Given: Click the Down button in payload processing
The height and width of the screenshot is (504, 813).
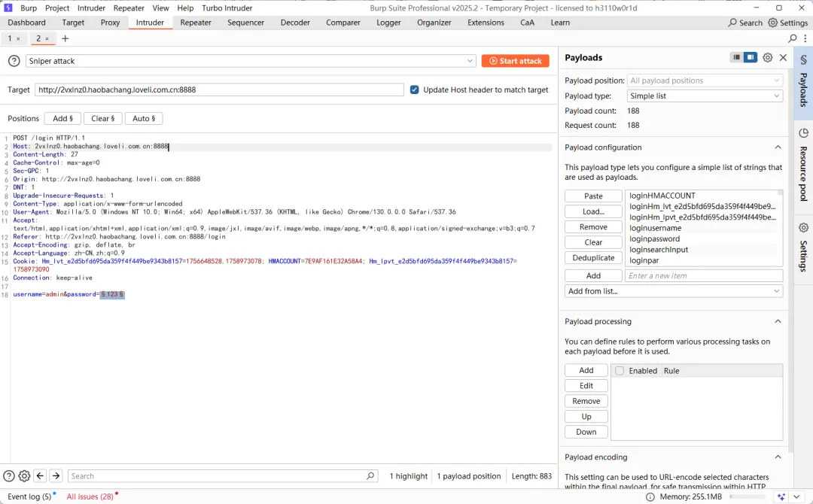Looking at the screenshot, I should click(586, 432).
